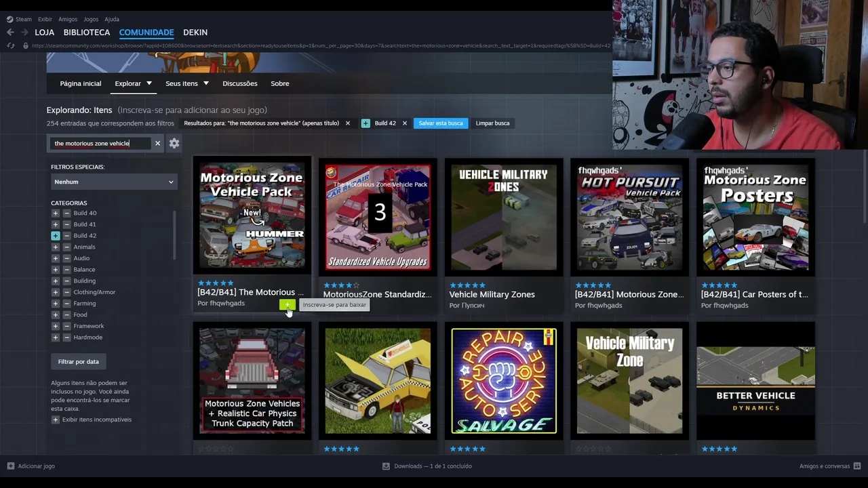Image resolution: width=868 pixels, height=488 pixels.
Task: Enable Exibir itens incompatíveis option
Action: (x=56, y=420)
